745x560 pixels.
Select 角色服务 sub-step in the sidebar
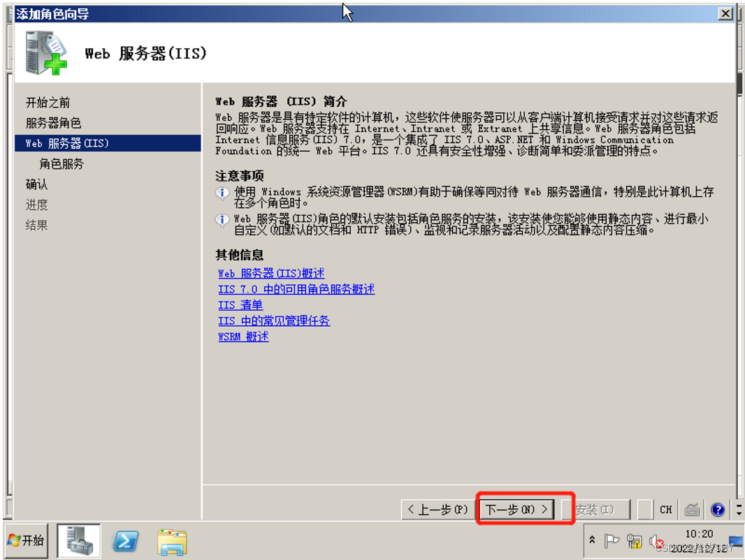coord(62,163)
